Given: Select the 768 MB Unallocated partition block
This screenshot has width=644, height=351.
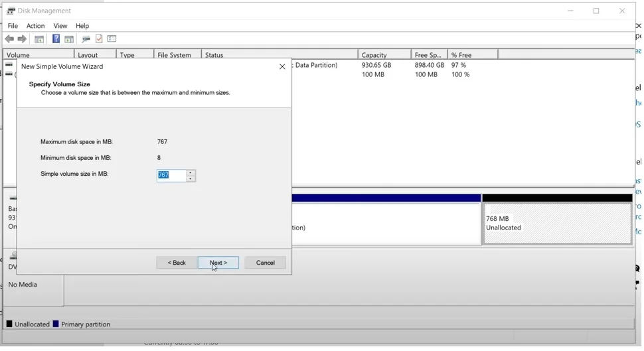Looking at the screenshot, I should [x=557, y=224].
